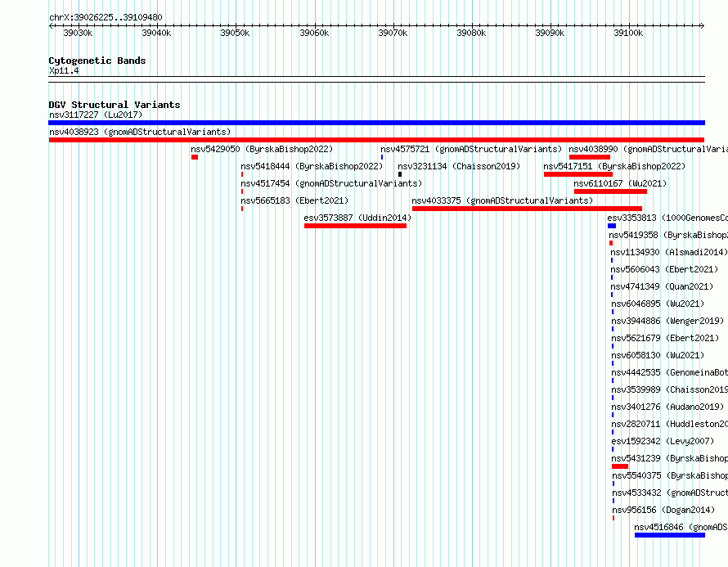Click nsv5621679 (Ebert2021) label

[x=665, y=338]
